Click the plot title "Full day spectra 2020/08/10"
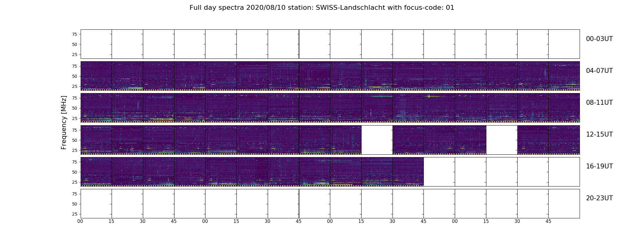The height and width of the screenshot is (245, 644). (x=237, y=8)
